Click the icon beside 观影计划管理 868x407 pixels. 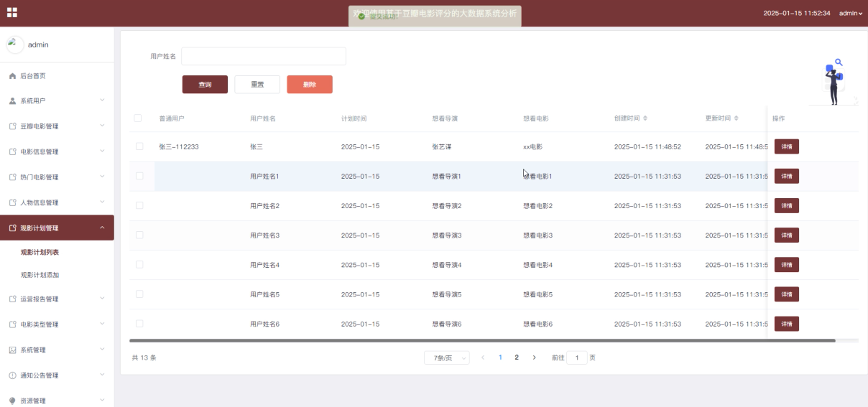tap(12, 228)
